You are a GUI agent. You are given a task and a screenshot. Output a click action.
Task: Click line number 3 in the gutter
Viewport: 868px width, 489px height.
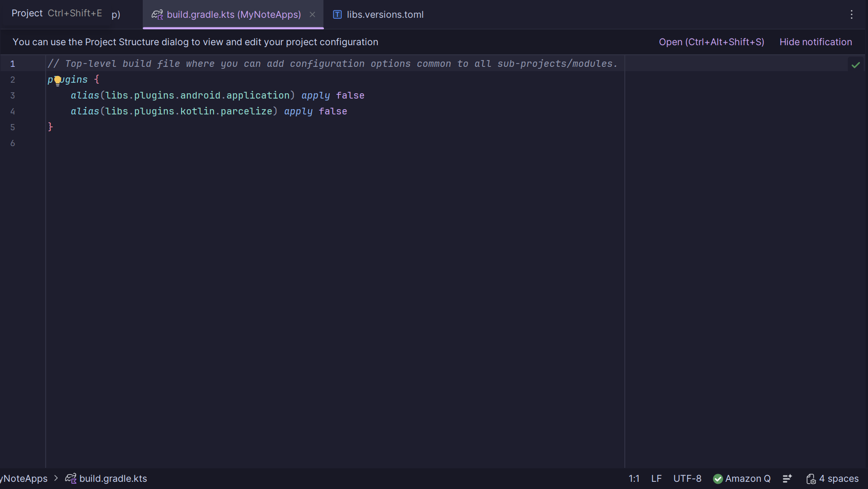pyautogui.click(x=12, y=96)
